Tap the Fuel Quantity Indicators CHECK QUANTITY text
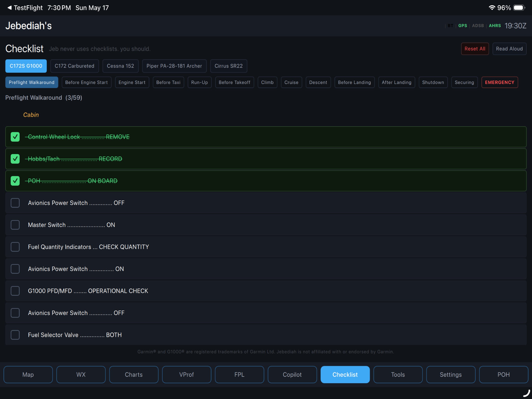The height and width of the screenshot is (399, 532). (x=89, y=247)
